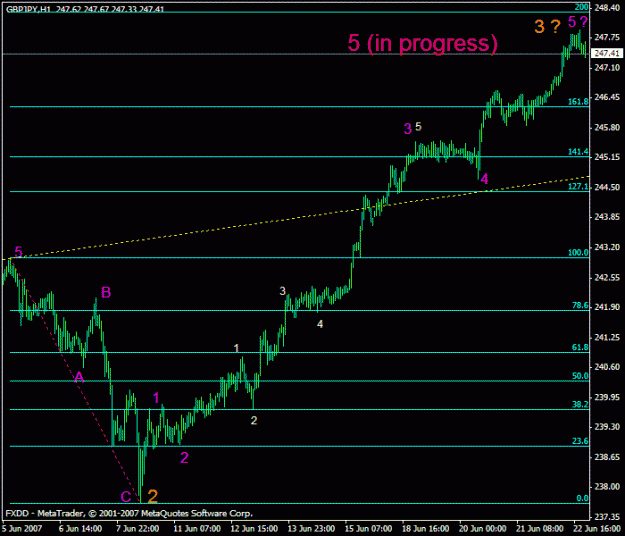Click "18 Jun 16:00" on the time axis
Viewport: 625px width, 536px height.
point(426,528)
